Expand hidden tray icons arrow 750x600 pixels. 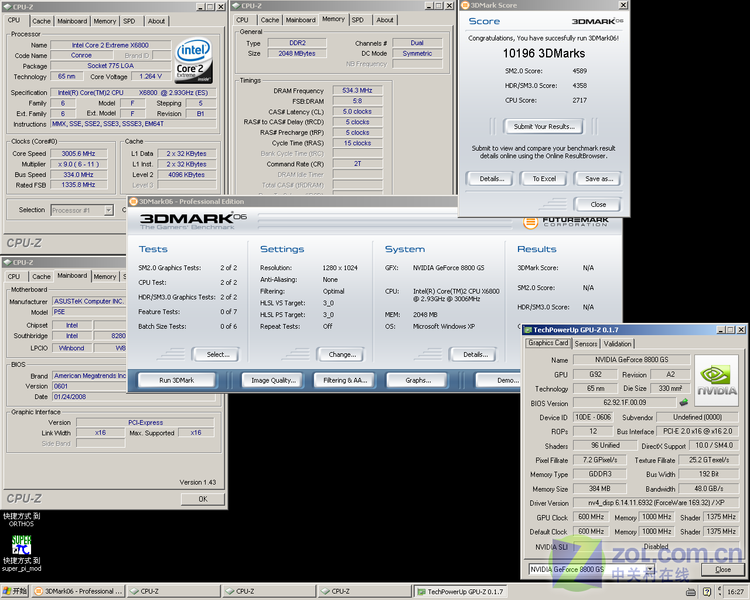point(720,592)
